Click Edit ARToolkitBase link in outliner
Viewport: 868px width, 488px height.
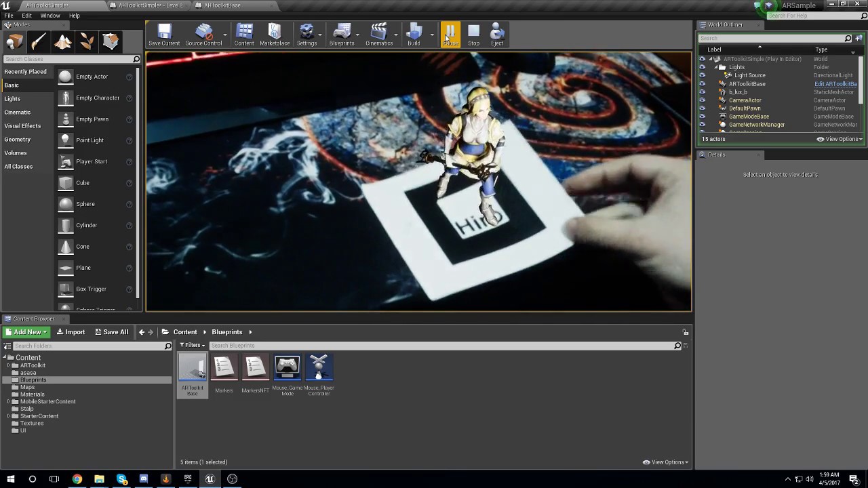pos(835,84)
